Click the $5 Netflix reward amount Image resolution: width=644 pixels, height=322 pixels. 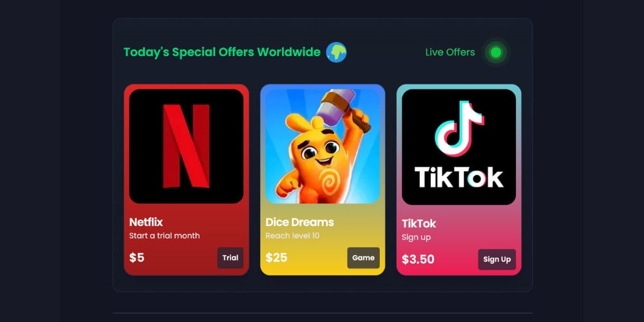pyautogui.click(x=137, y=258)
